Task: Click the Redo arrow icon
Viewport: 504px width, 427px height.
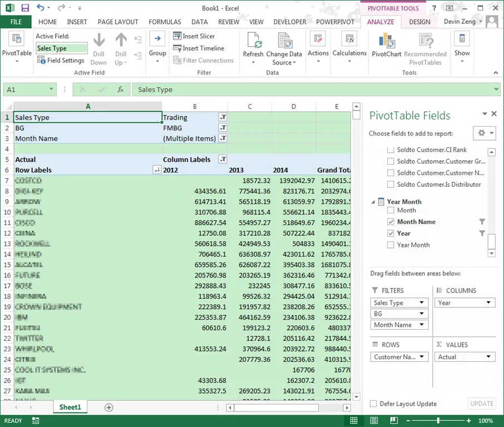Action: point(61,7)
